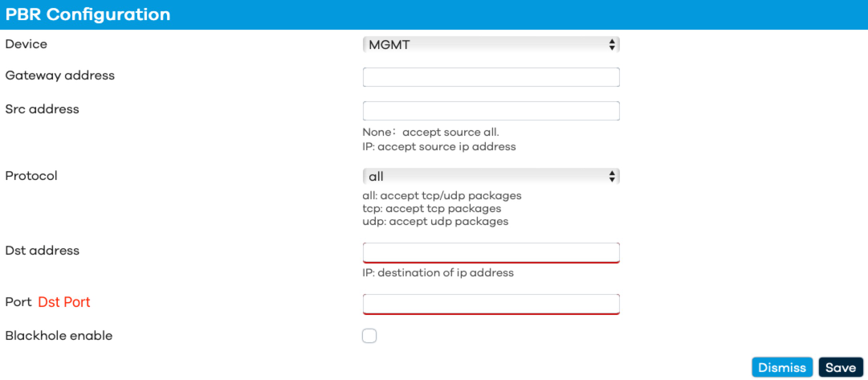Focus the Gateway address input field
The image size is (868, 380).
[491, 77]
